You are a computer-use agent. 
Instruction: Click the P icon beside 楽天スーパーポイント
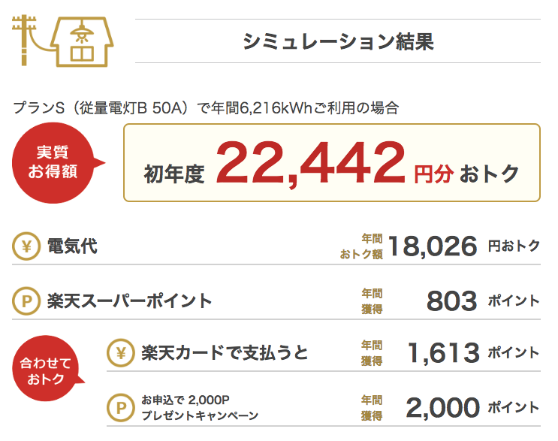click(26, 301)
